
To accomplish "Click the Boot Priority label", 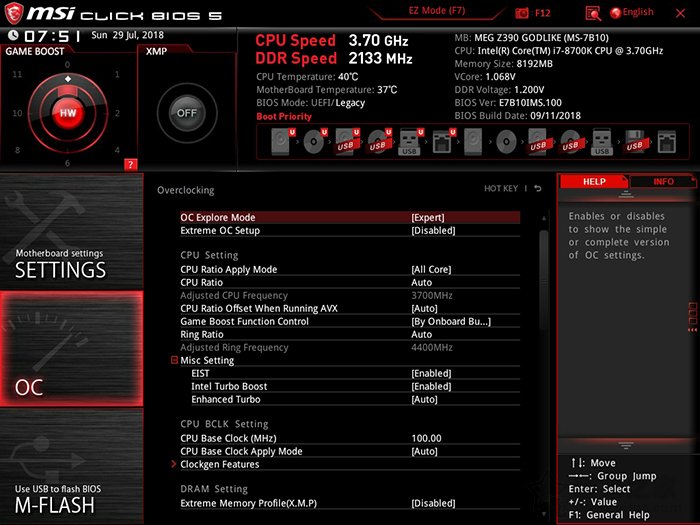I will click(284, 116).
